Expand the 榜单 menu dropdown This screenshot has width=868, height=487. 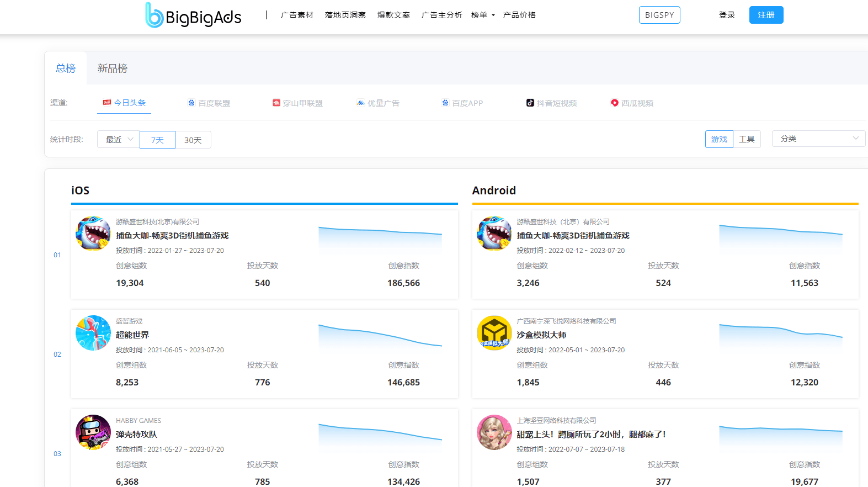483,15
